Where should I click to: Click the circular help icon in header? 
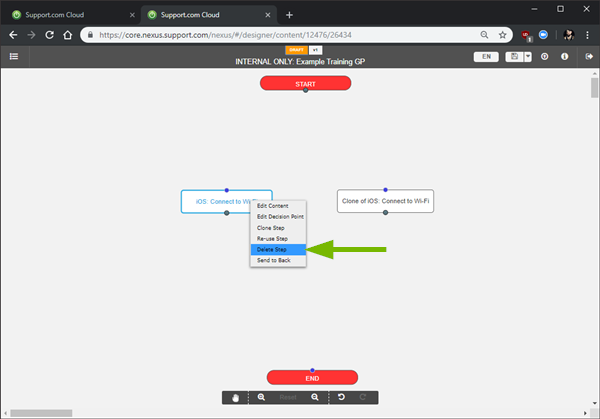click(545, 57)
